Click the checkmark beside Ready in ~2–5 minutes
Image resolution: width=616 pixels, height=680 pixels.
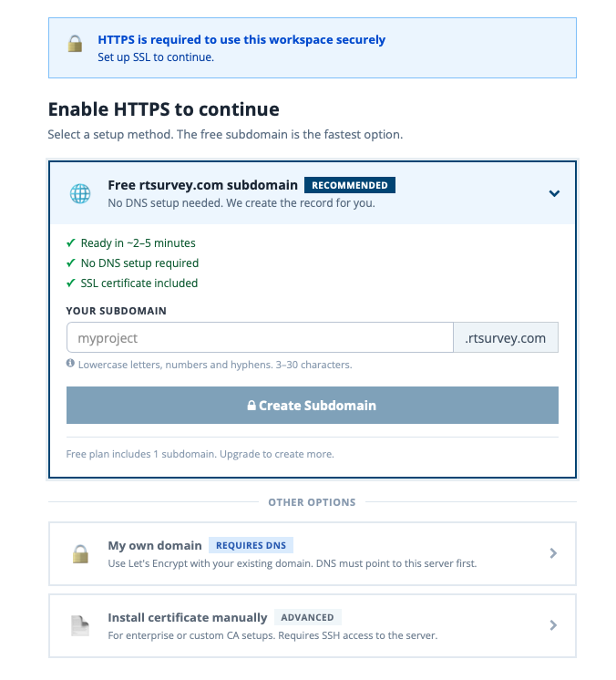pyautogui.click(x=70, y=243)
